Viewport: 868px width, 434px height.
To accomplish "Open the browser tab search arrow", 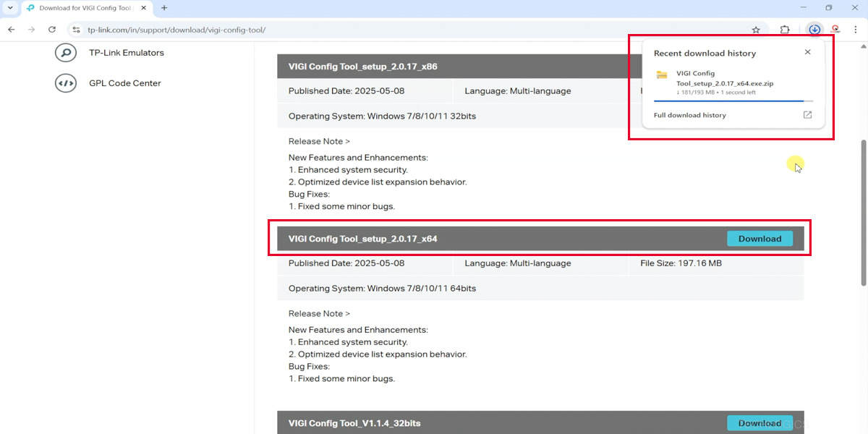I will pyautogui.click(x=9, y=8).
